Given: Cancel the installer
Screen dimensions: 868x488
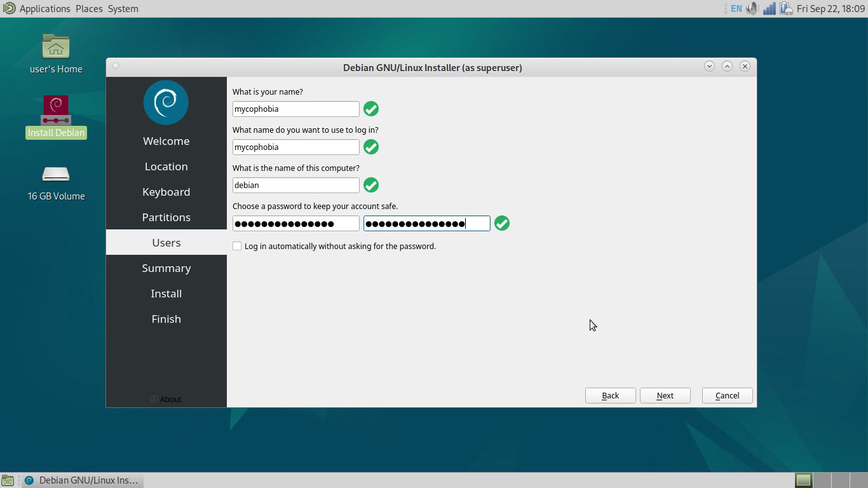Looking at the screenshot, I should (x=728, y=395).
